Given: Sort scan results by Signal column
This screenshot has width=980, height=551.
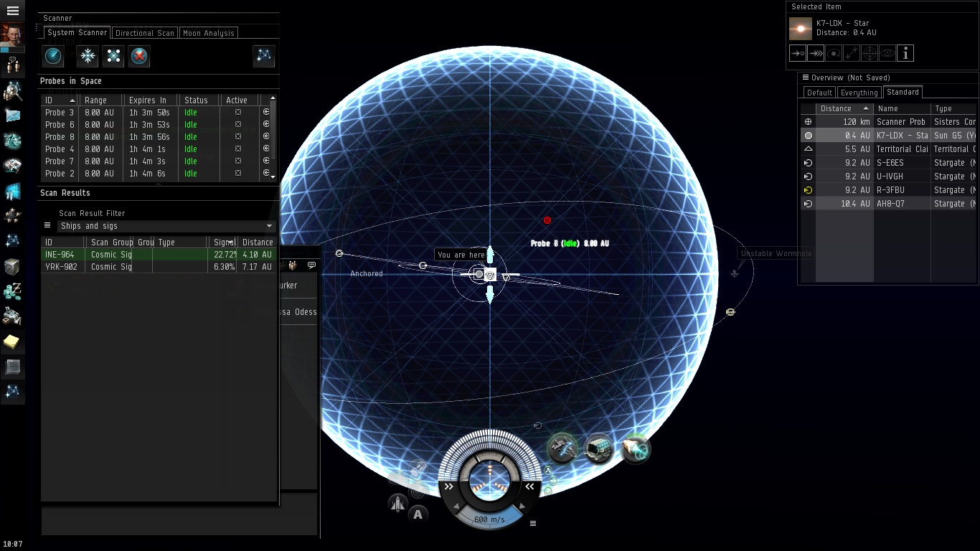Looking at the screenshot, I should pyautogui.click(x=223, y=242).
